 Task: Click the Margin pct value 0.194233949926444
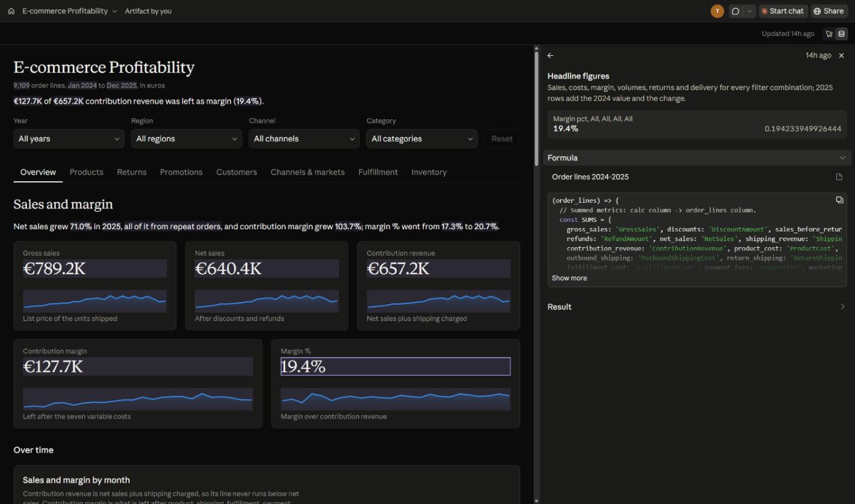click(803, 129)
